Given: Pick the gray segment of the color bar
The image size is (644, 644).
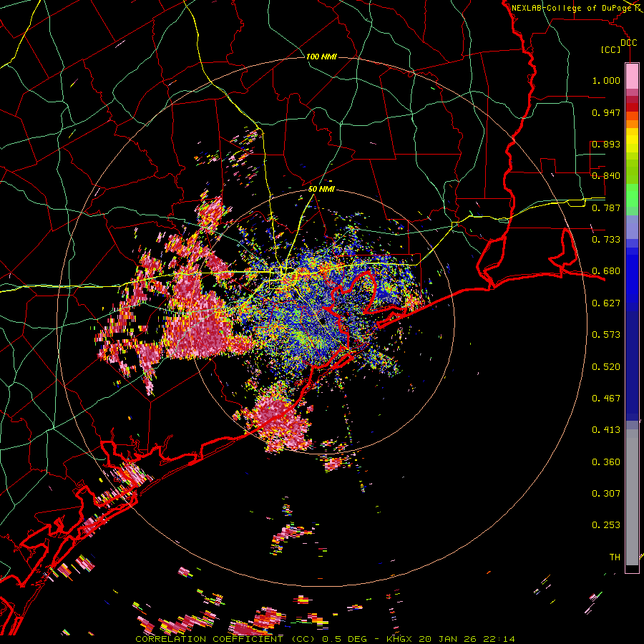Looking at the screenshot, I should [632, 497].
